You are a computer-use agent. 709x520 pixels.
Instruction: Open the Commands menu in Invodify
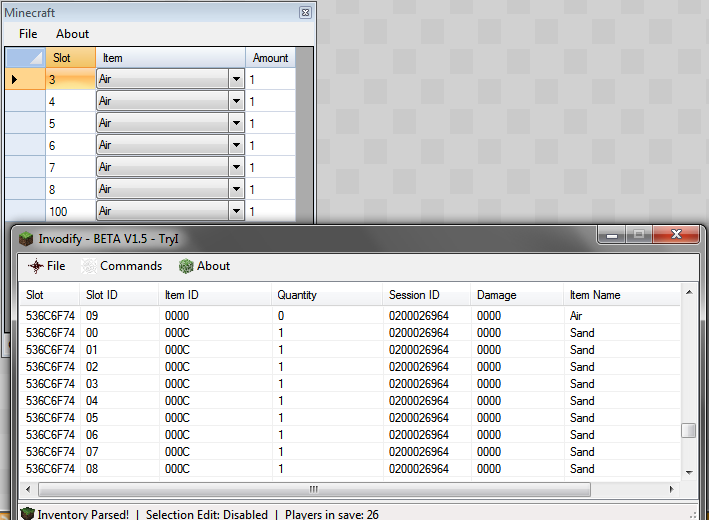pyautogui.click(x=130, y=266)
